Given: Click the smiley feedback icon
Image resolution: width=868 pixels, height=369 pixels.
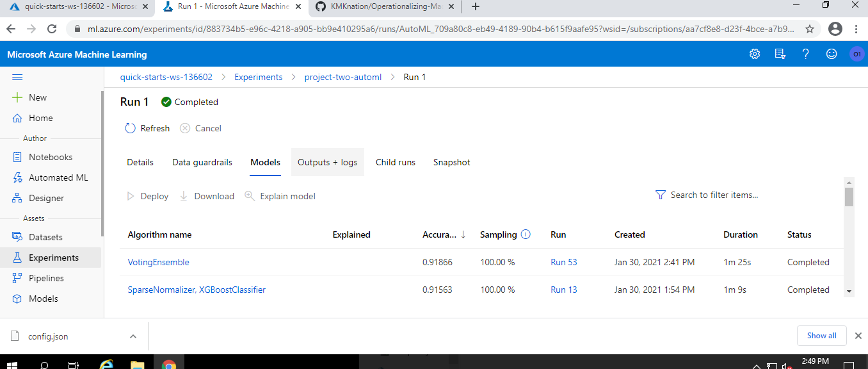Looking at the screenshot, I should point(832,54).
